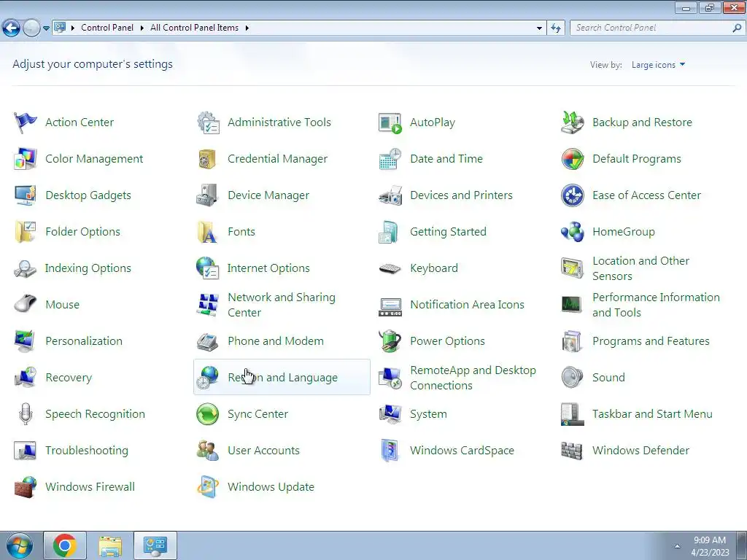747x560 pixels.
Task: Expand the root breadcrumb arrow before Control Panel
Action: click(73, 28)
